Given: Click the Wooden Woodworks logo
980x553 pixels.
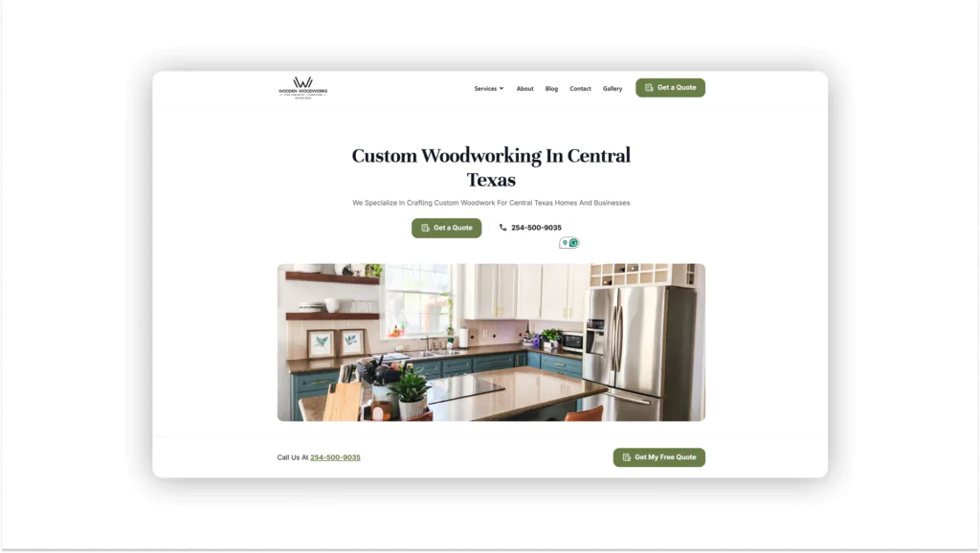Looking at the screenshot, I should click(302, 87).
